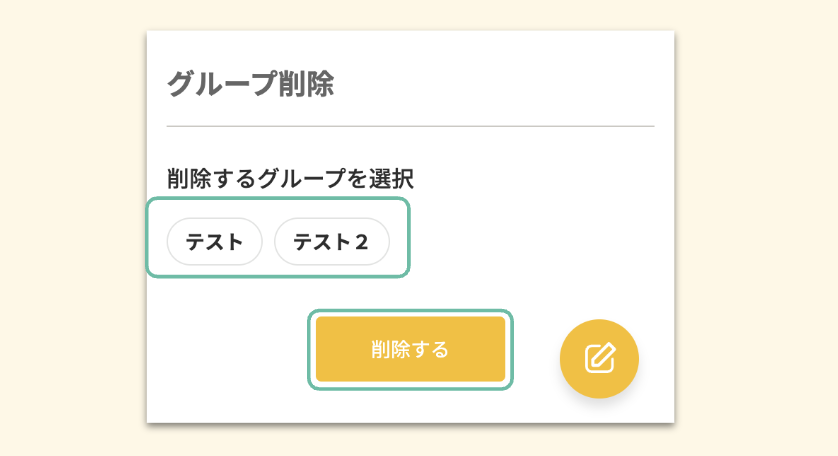
Task: Tap the compose pencil-on-square icon
Action: pyautogui.click(x=599, y=358)
